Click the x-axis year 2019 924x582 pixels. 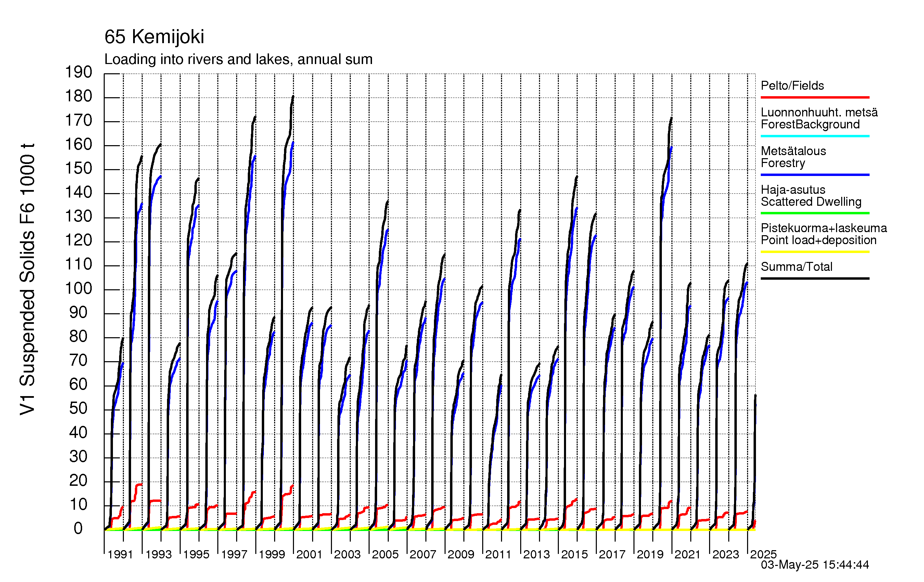pos(650,555)
